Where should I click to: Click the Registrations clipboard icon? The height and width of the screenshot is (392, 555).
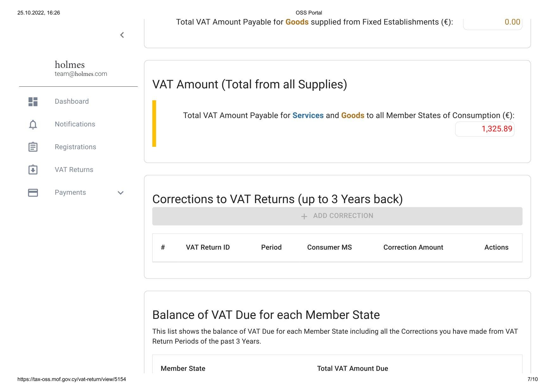point(33,147)
